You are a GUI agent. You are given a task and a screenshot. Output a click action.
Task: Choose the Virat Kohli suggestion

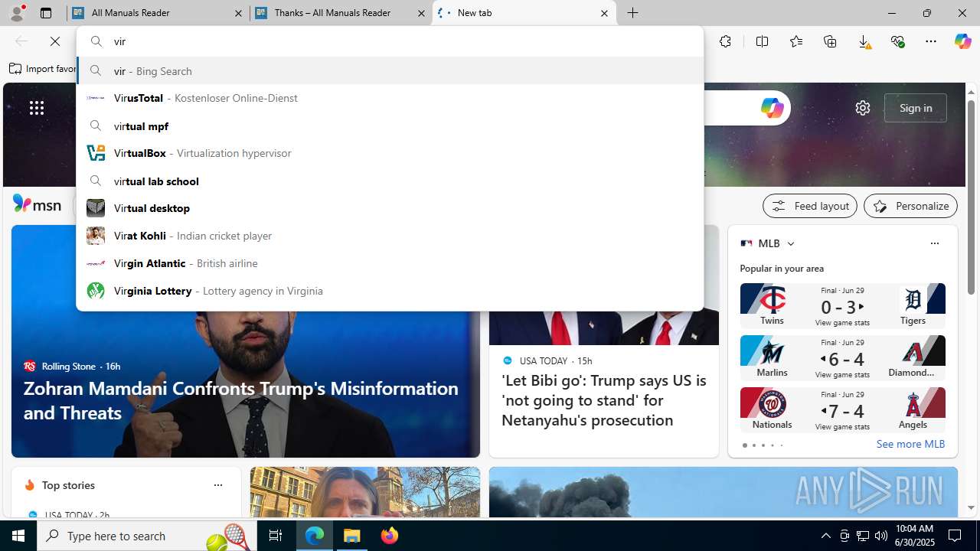point(390,236)
